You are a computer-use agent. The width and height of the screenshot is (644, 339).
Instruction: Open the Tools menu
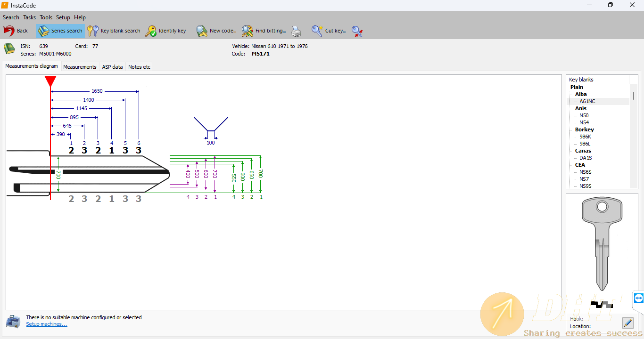[46, 17]
